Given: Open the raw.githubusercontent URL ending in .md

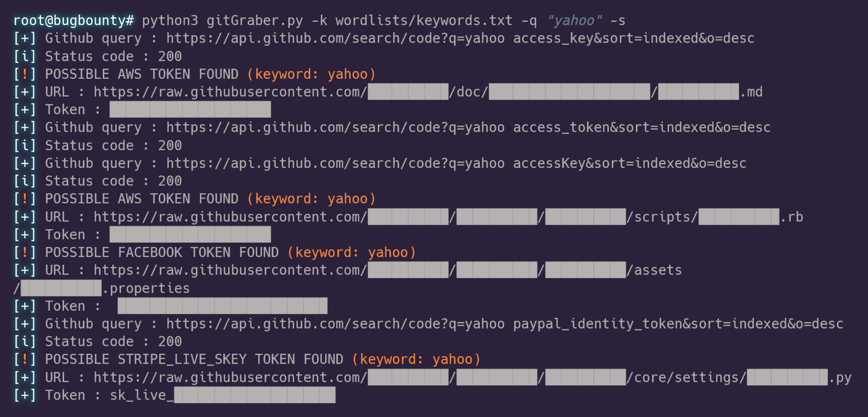Looking at the screenshot, I should (x=428, y=92).
